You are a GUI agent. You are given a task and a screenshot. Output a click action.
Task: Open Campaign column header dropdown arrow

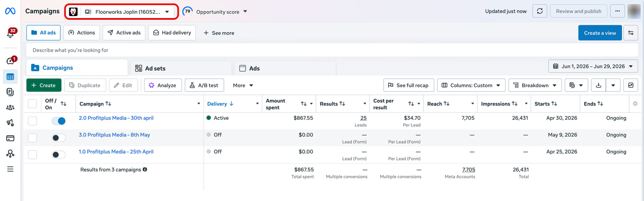click(x=198, y=104)
